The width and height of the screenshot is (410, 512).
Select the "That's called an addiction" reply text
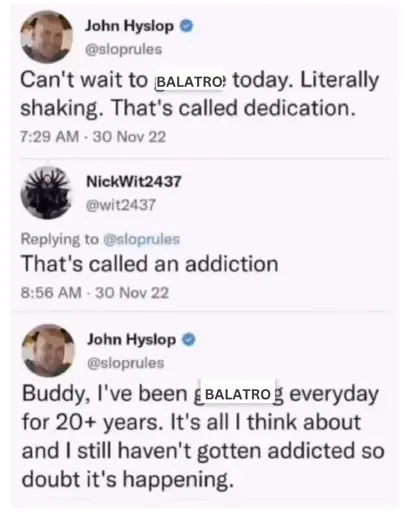click(x=150, y=264)
